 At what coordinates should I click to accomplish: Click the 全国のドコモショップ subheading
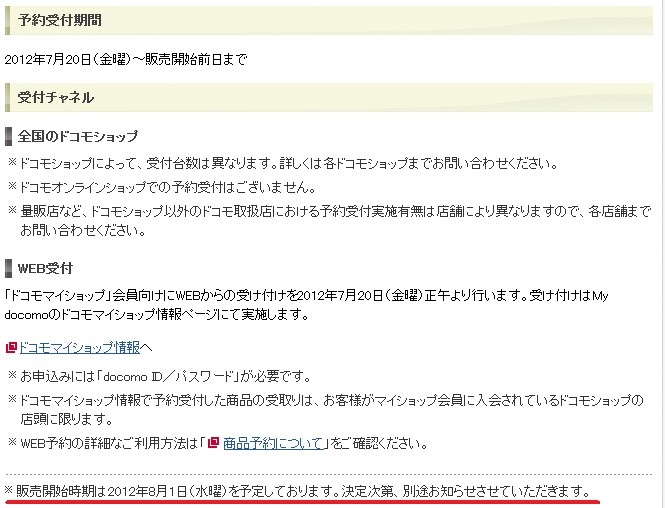(78, 136)
